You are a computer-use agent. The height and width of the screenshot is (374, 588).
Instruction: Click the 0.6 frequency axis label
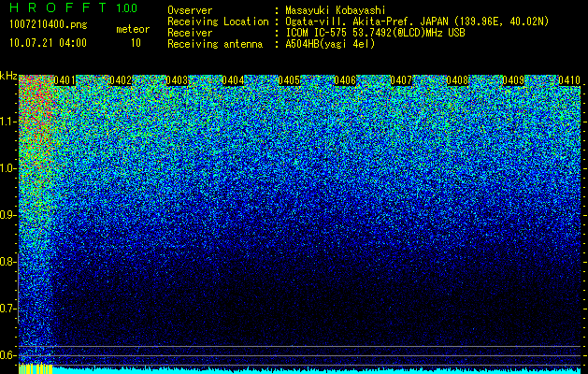(7, 355)
